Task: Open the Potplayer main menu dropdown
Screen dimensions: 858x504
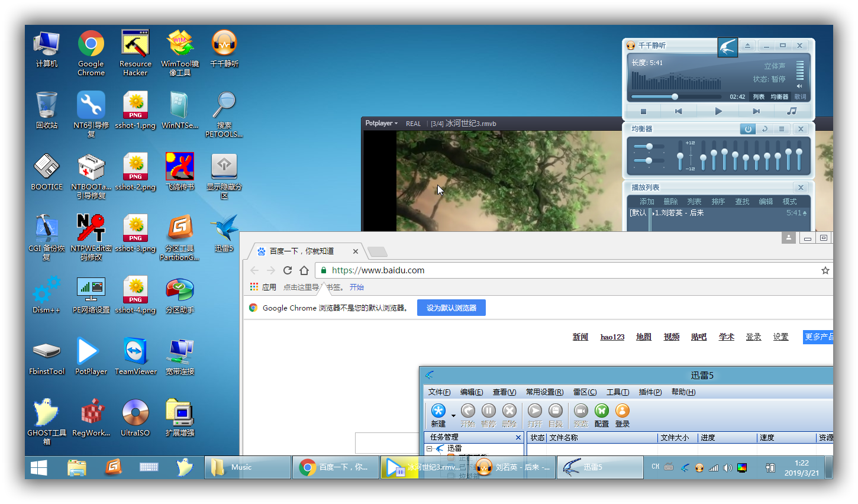Action: (381, 124)
